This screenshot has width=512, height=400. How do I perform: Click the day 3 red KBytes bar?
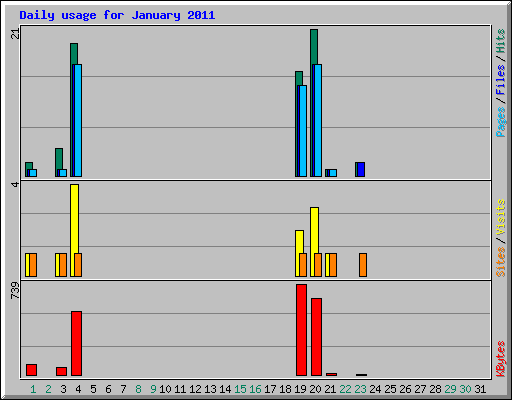pyautogui.click(x=61, y=372)
